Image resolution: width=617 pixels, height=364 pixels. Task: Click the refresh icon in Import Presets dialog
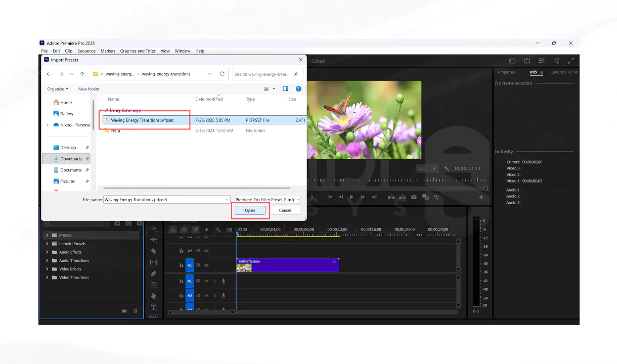(x=222, y=74)
